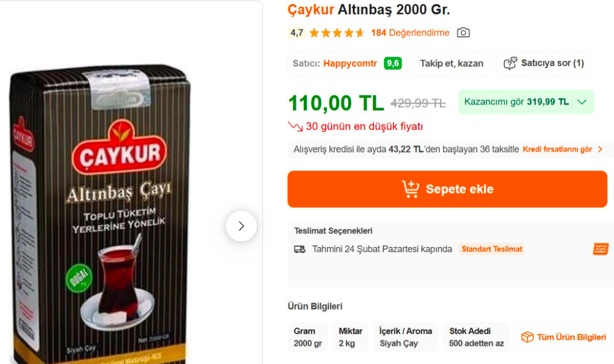Select the İçerik / Aroma Siyah Çay chip
This screenshot has height=364, width=614.
pos(406,337)
